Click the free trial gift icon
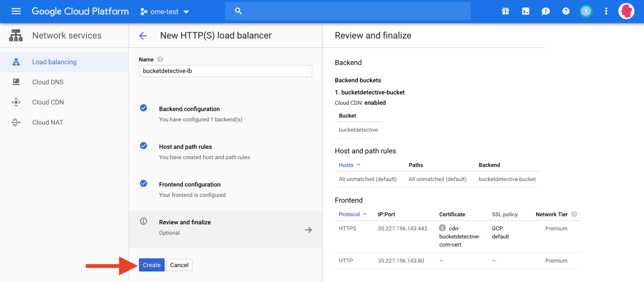 (506, 11)
